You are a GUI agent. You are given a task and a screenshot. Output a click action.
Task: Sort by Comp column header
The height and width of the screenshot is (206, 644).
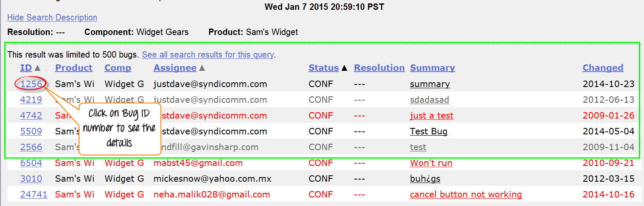click(x=118, y=68)
